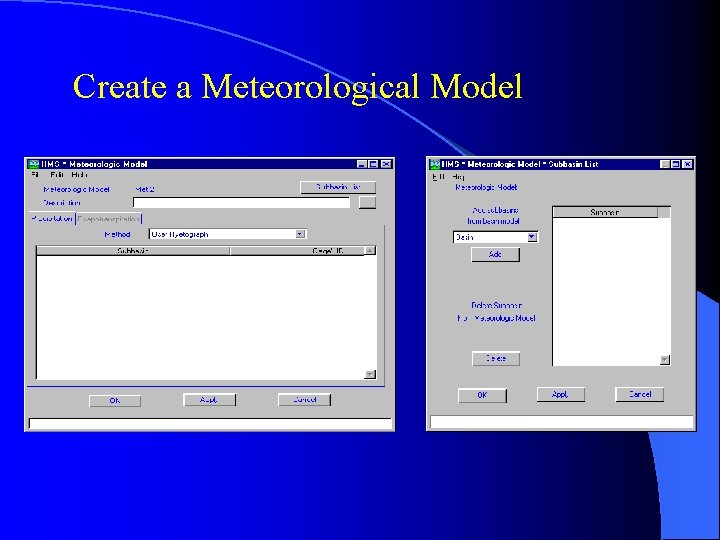Minimize the Meteorologic Model window
This screenshot has width=720, height=540.
[362, 164]
